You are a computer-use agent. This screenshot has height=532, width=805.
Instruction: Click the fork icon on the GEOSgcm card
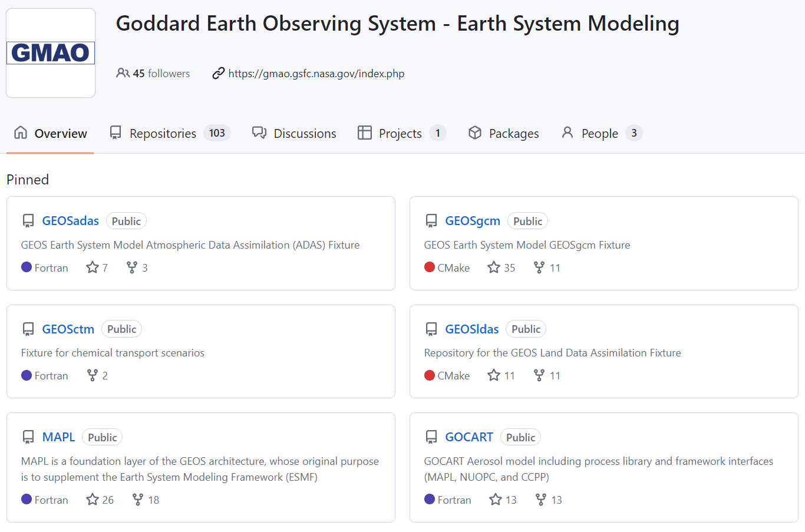(x=539, y=267)
